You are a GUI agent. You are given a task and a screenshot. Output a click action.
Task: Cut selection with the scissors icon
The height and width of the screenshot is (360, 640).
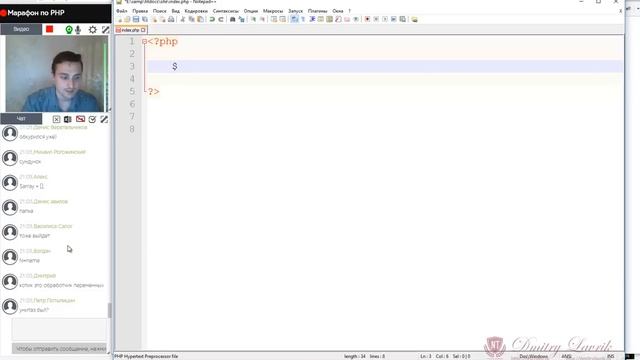(x=182, y=19)
